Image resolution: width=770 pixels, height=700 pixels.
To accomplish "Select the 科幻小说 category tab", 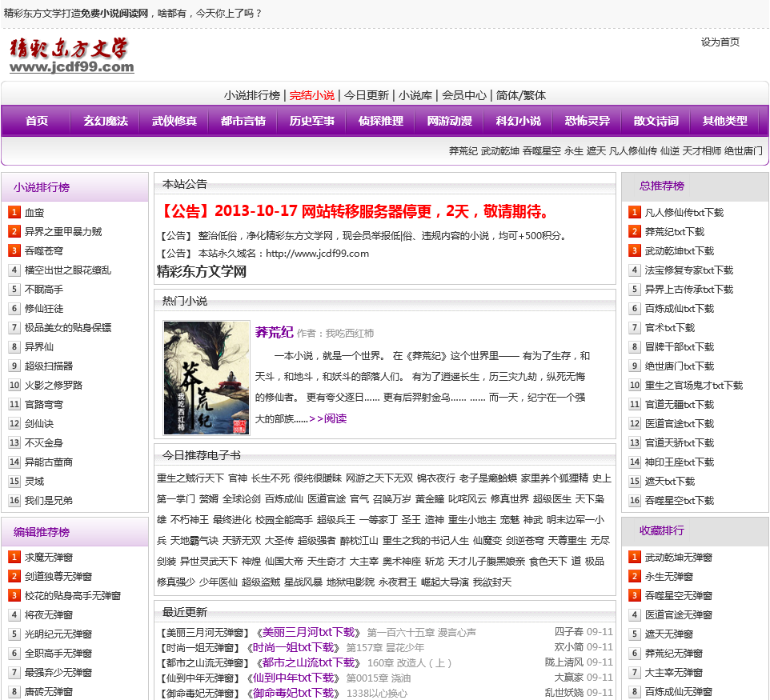I will point(518,121).
